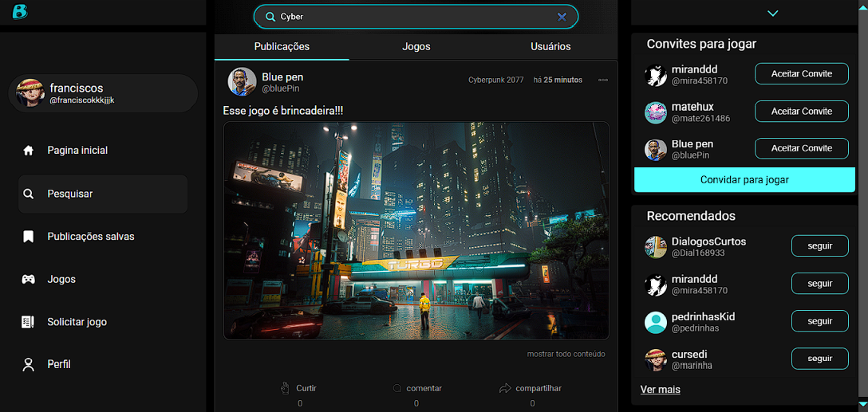This screenshot has height=412, width=868.
Task: Open the Ver mais link
Action: tap(661, 390)
